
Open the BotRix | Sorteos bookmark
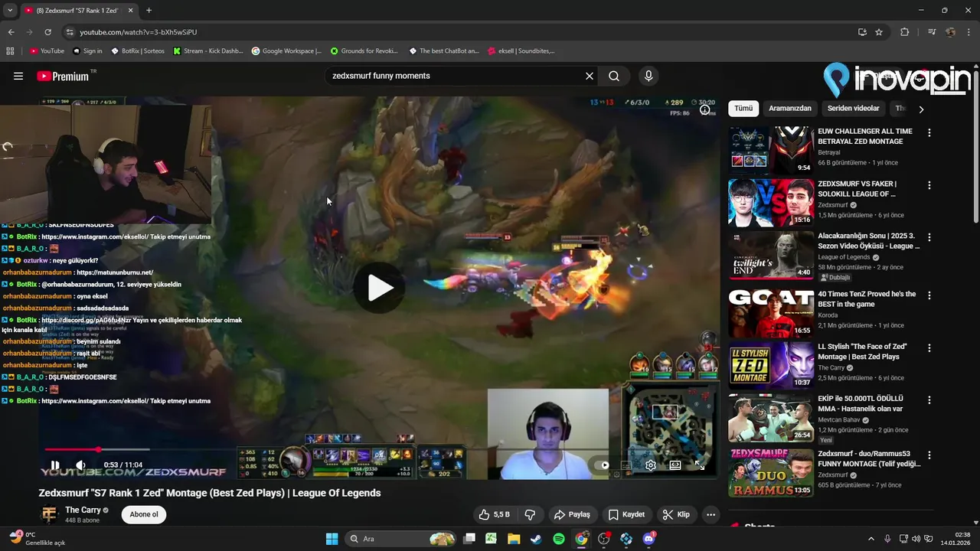[138, 51]
